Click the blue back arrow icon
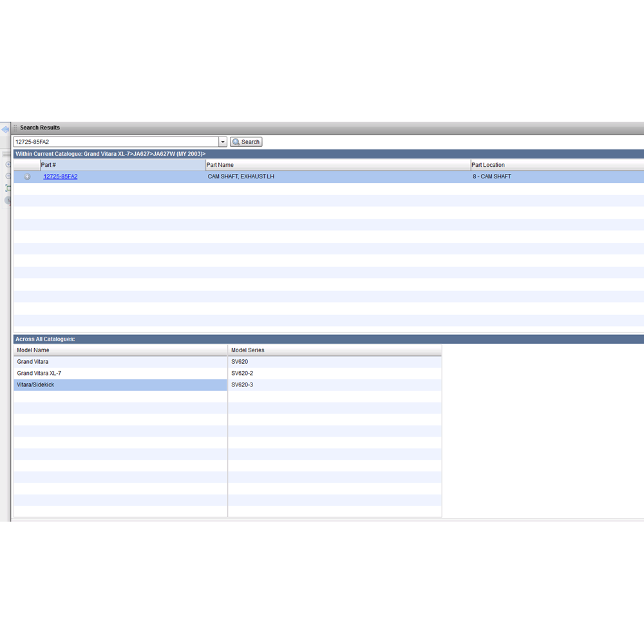 [x=5, y=129]
